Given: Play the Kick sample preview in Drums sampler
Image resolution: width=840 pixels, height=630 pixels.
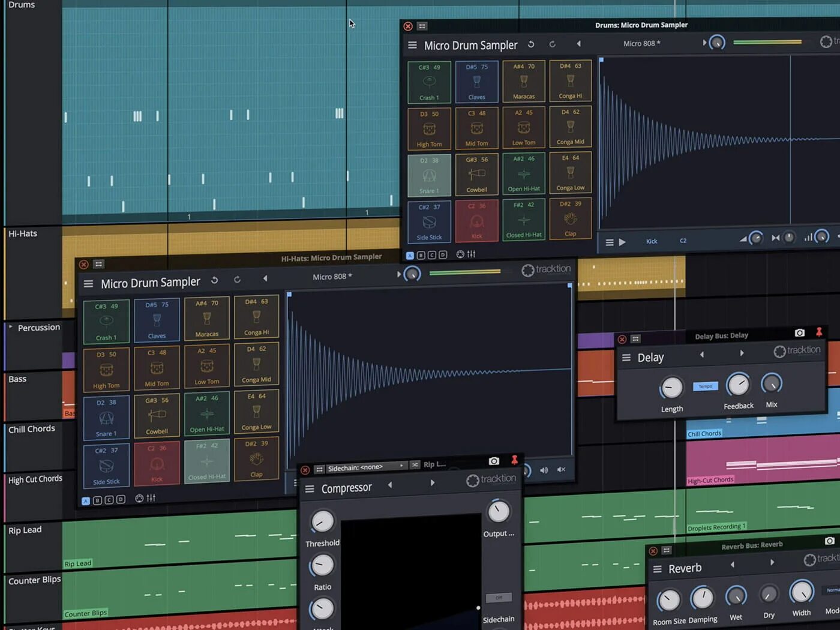Looking at the screenshot, I should (x=622, y=242).
